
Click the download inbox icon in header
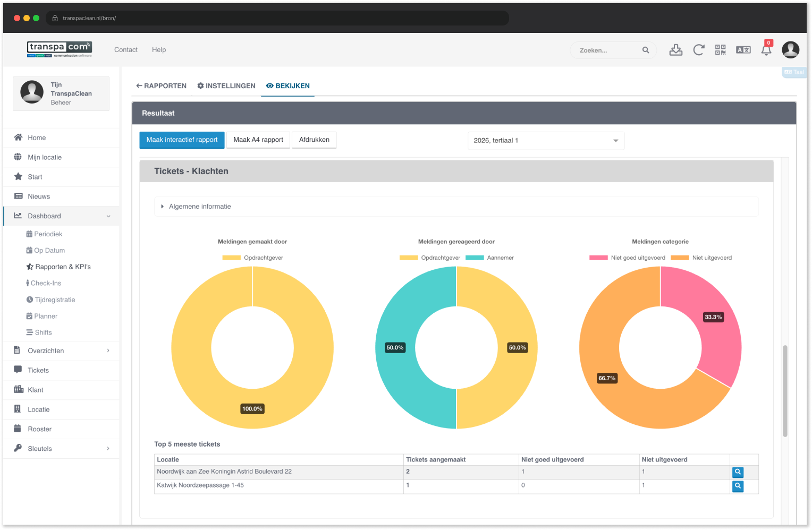(x=675, y=50)
